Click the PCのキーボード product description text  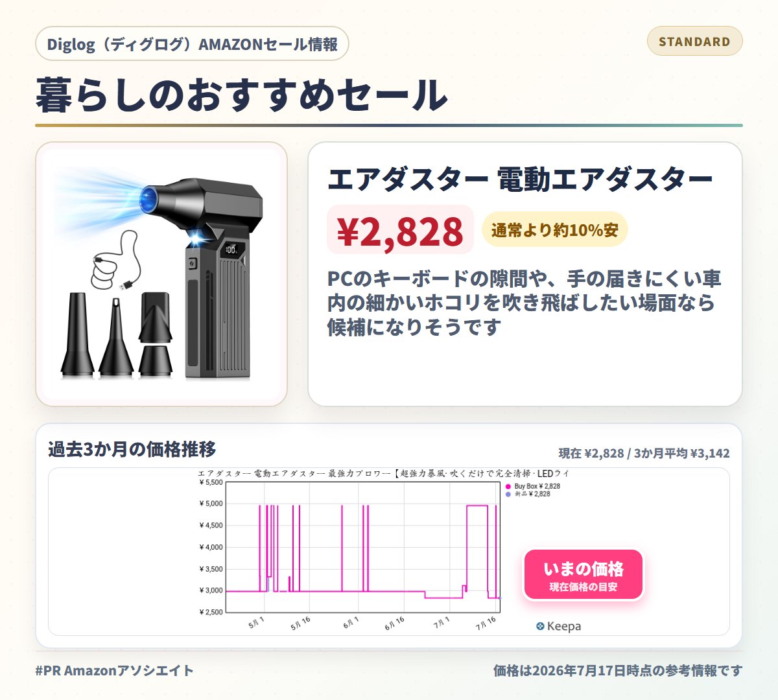[x=524, y=303]
